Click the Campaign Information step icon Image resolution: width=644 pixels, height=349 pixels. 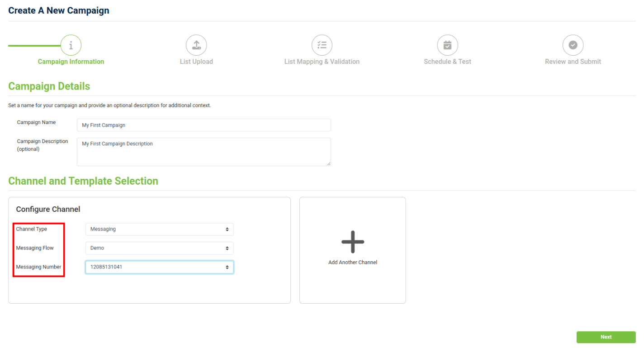point(71,45)
